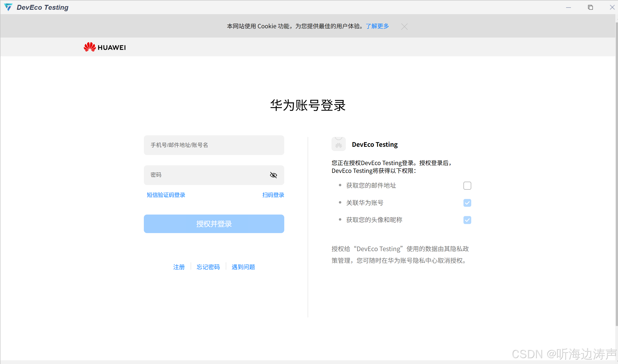Click the vertical scrollbar on right edge

(616, 174)
